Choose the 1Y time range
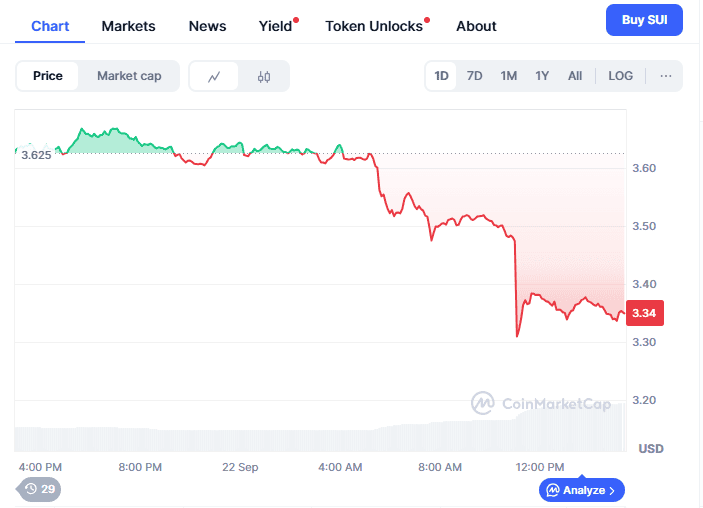The width and height of the screenshot is (703, 508). pos(542,76)
